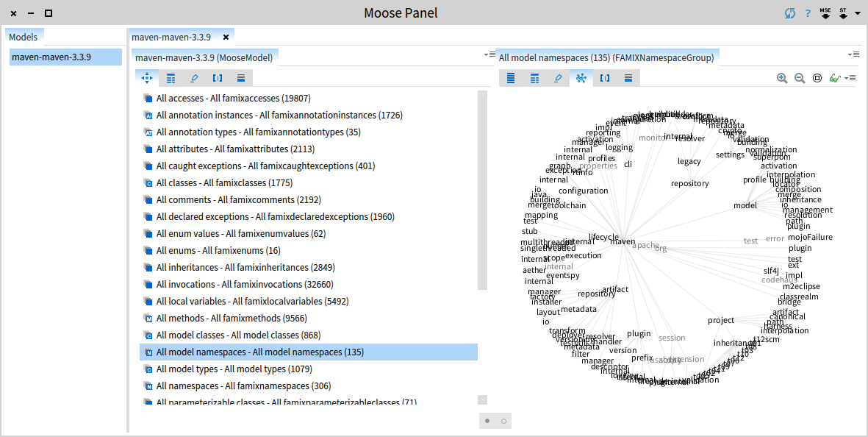The width and height of the screenshot is (868, 437).
Task: Click the 'lifecycle' node in the graph
Action: click(x=604, y=237)
